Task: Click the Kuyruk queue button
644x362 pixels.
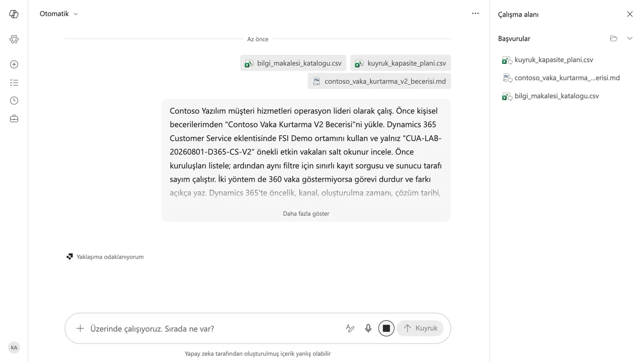Action: [x=420, y=328]
